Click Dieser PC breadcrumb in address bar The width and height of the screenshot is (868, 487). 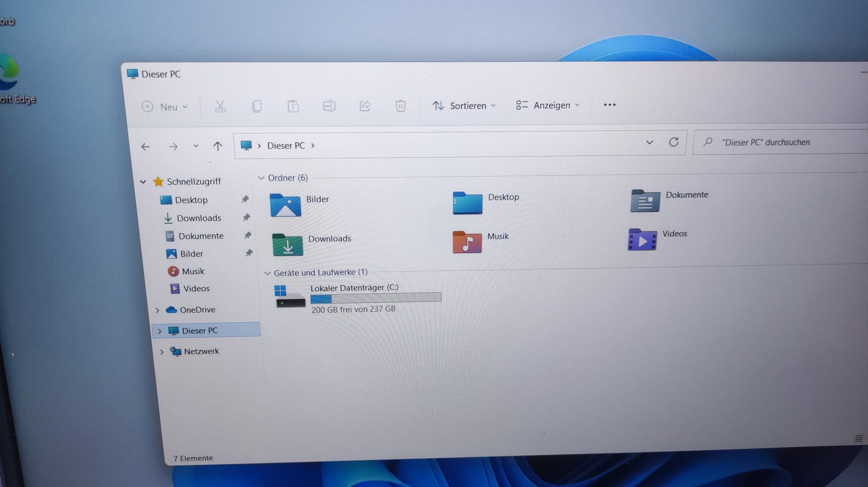[286, 146]
